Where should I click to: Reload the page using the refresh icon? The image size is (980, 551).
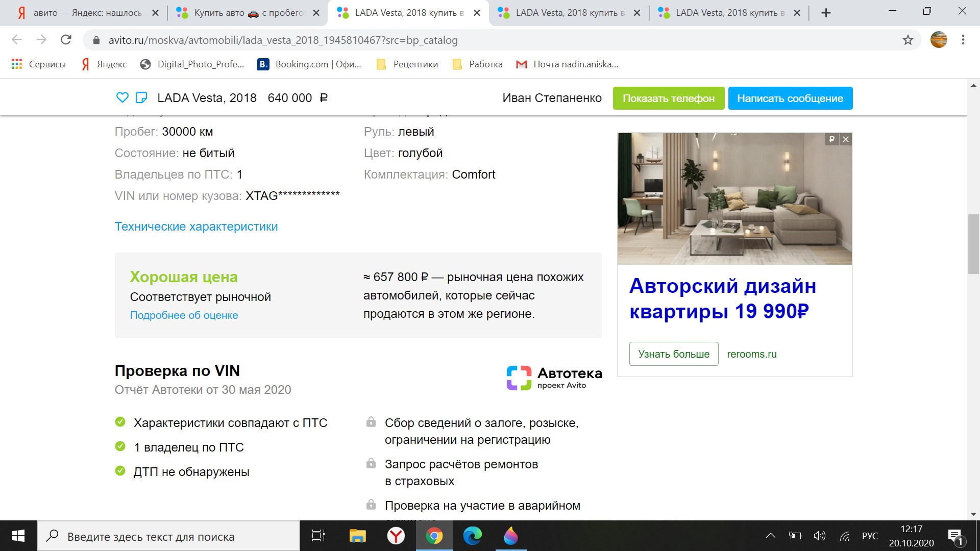coord(66,40)
